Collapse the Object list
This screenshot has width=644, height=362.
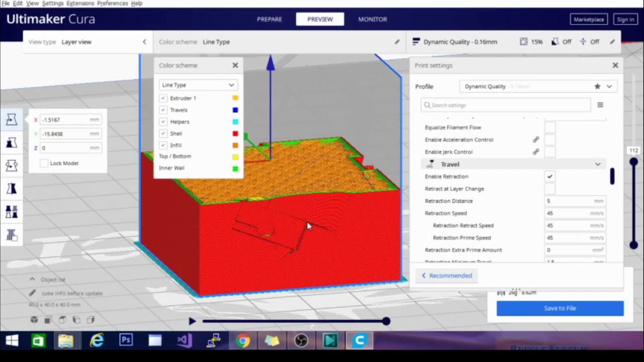pos(32,280)
